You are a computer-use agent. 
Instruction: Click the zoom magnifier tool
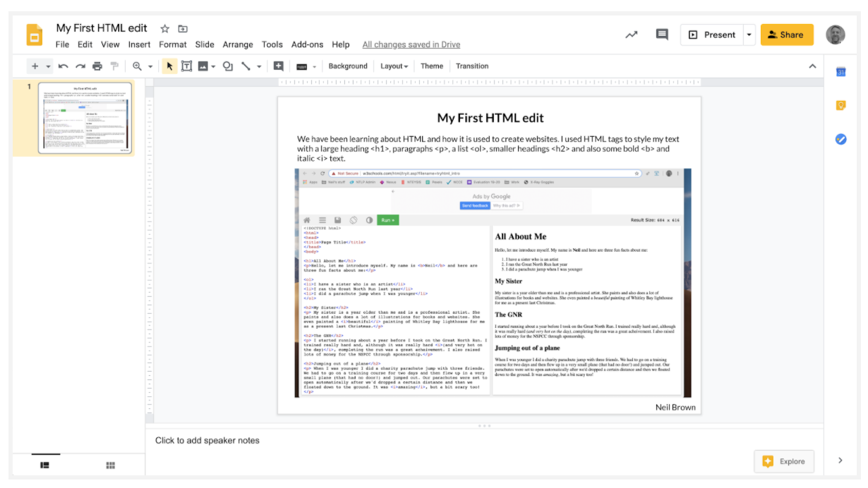(138, 66)
